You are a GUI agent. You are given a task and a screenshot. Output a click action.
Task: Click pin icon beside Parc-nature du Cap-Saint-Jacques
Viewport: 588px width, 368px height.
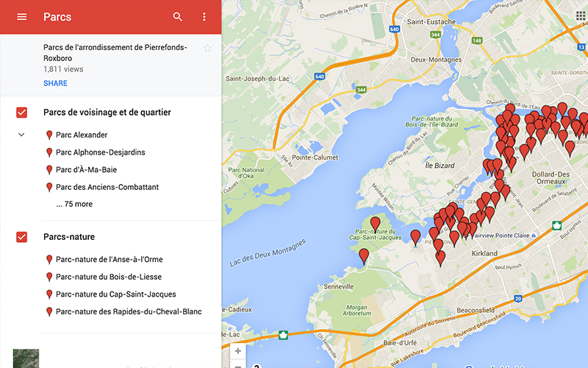click(x=49, y=294)
